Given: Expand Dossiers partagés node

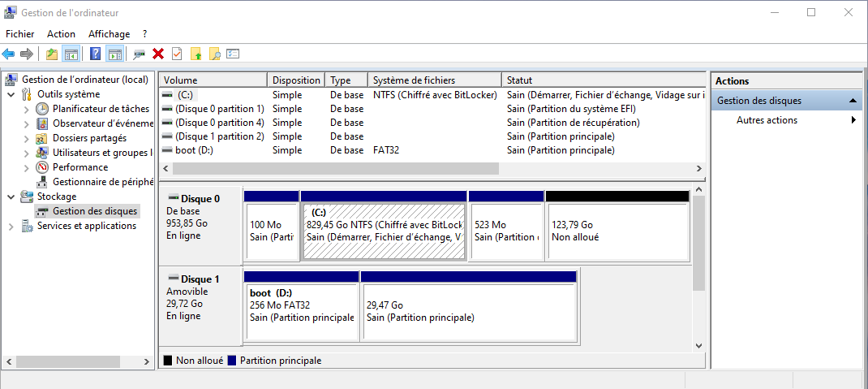Looking at the screenshot, I should 27,139.
